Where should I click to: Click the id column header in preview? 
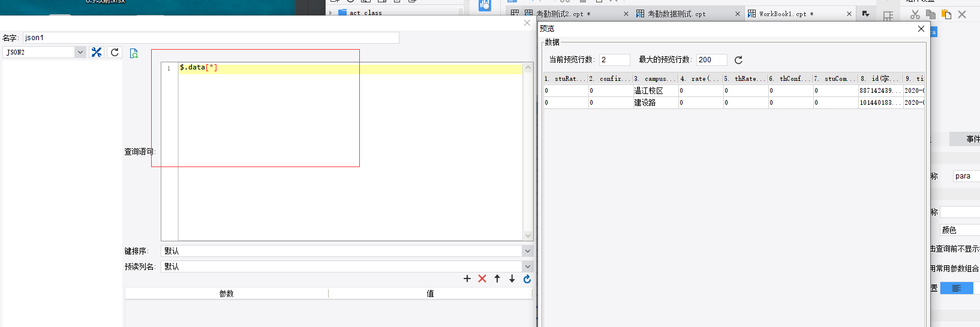[880, 78]
